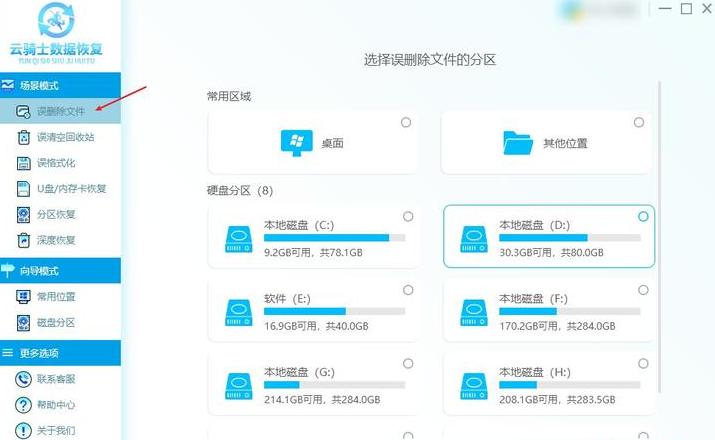Select the 软件 (E:) radio button
Screen dimensions: 715x440
(408, 290)
